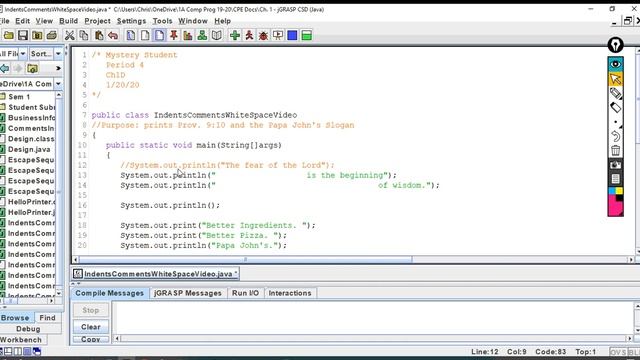Viewport: 640px width, 360px height.
Task: Click the camera screenshot icon
Action: (x=616, y=164)
